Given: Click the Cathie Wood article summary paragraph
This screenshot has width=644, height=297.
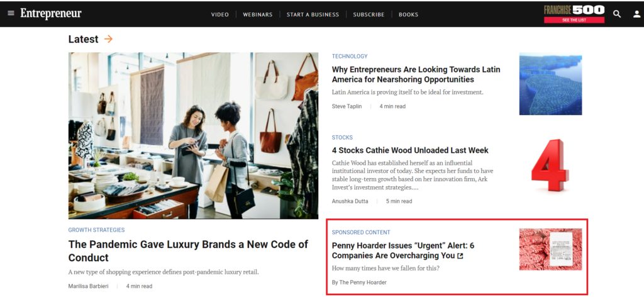Looking at the screenshot, I should [x=413, y=176].
